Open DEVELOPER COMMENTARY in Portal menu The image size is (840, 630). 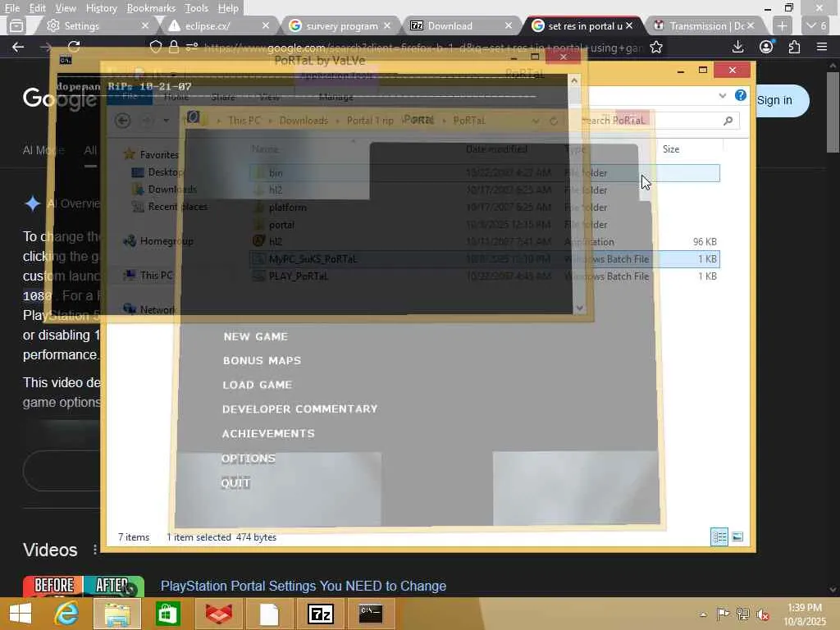click(x=299, y=409)
